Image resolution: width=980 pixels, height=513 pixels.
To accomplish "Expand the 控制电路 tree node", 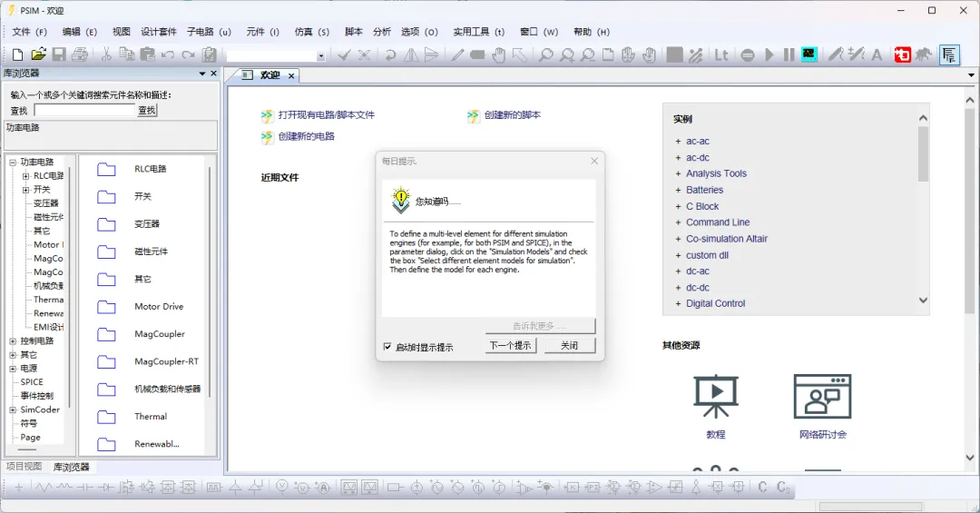I will point(13,341).
